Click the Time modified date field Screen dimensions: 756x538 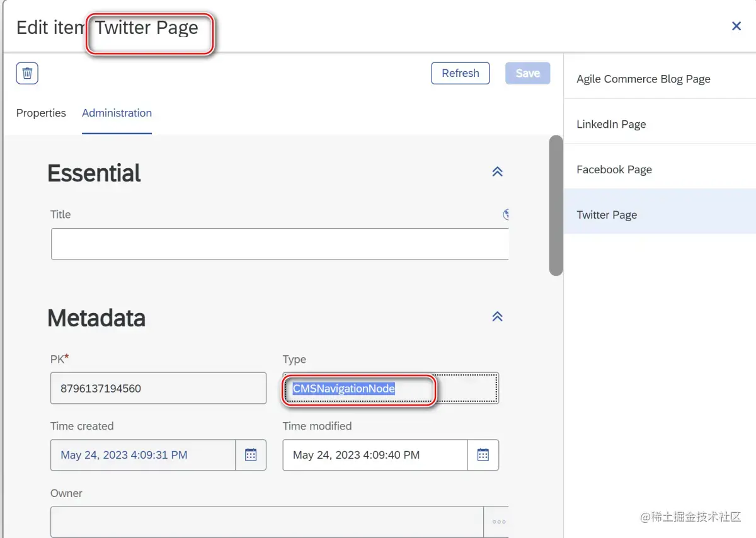[375, 455]
